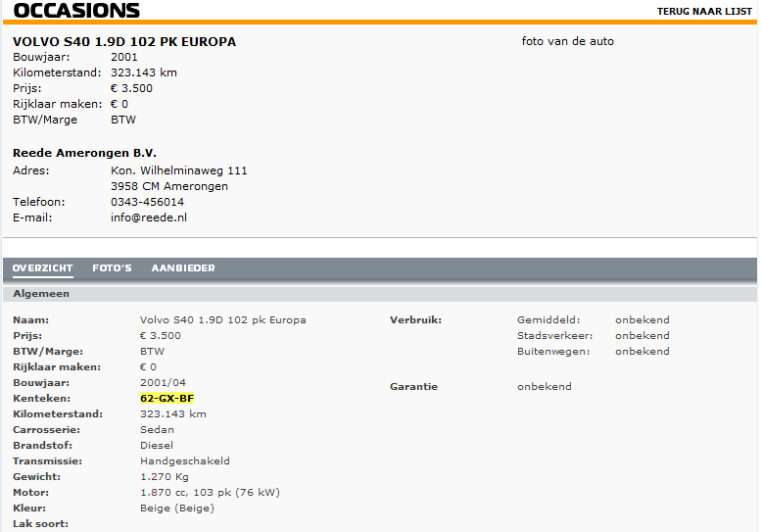Image resolution: width=762 pixels, height=532 pixels.
Task: Click the OCCASIONS page heading
Action: 76,10
